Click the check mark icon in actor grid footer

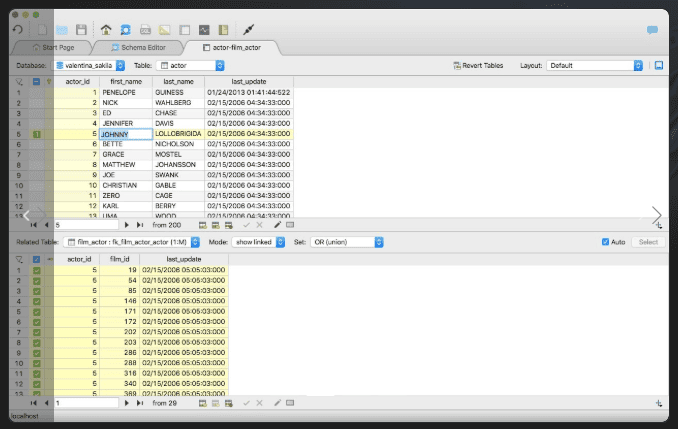(246, 225)
